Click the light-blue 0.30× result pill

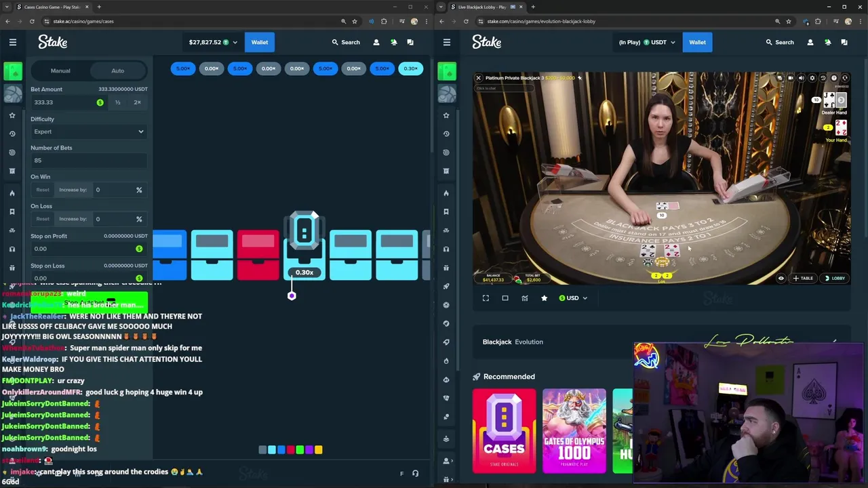[x=410, y=68]
